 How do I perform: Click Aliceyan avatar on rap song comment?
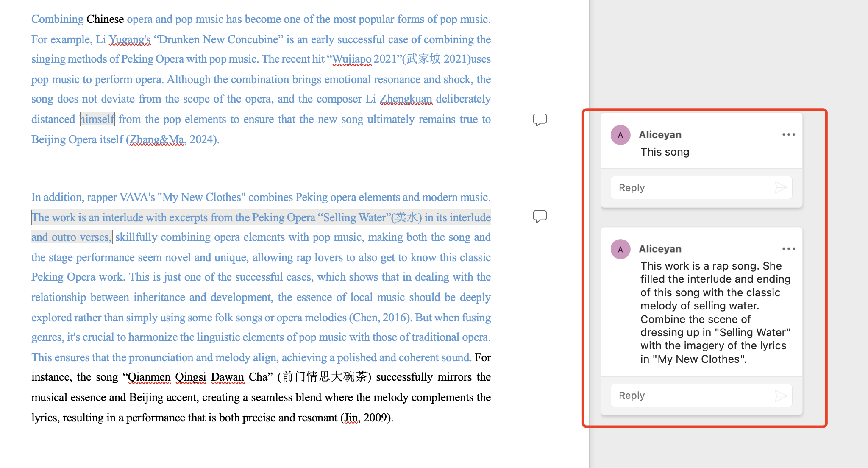coord(620,249)
